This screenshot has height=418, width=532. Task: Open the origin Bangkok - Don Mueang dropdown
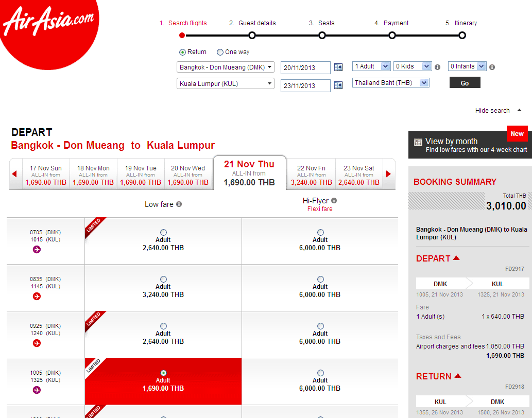click(x=225, y=67)
